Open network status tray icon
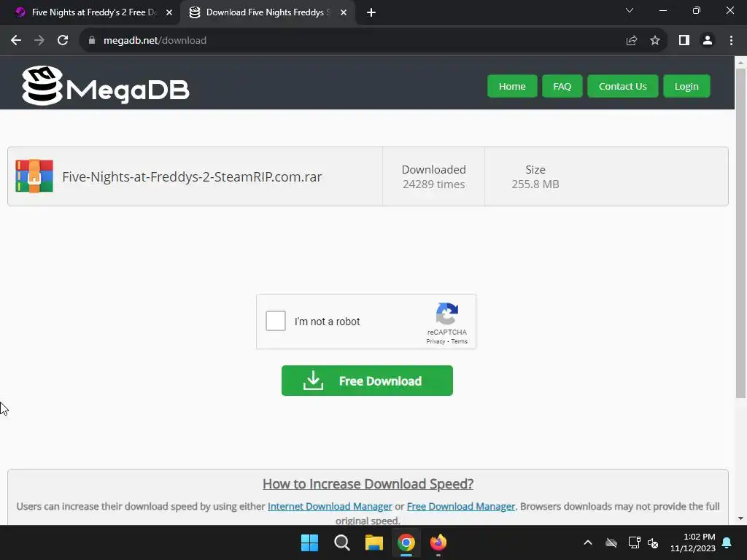Viewport: 747px width, 560px height. pos(634,542)
